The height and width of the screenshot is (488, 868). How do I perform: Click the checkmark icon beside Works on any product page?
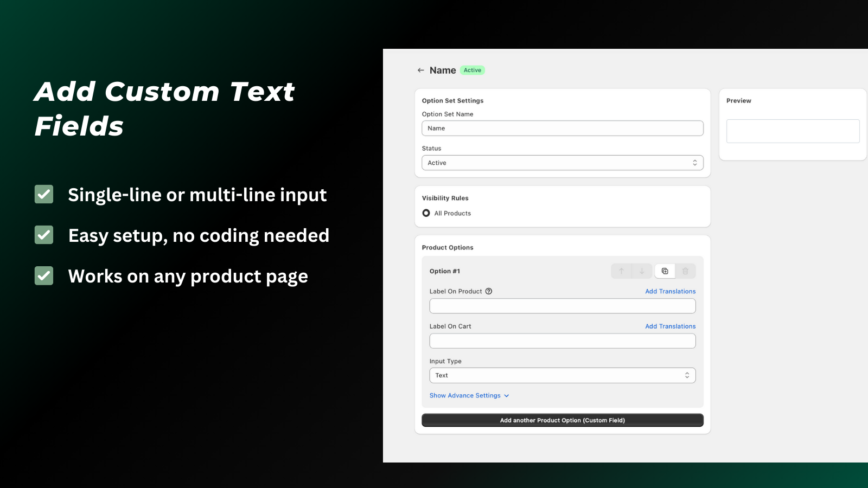(43, 275)
